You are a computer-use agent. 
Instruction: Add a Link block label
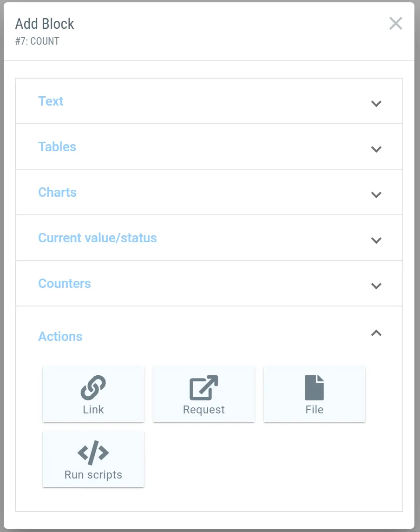[93, 410]
